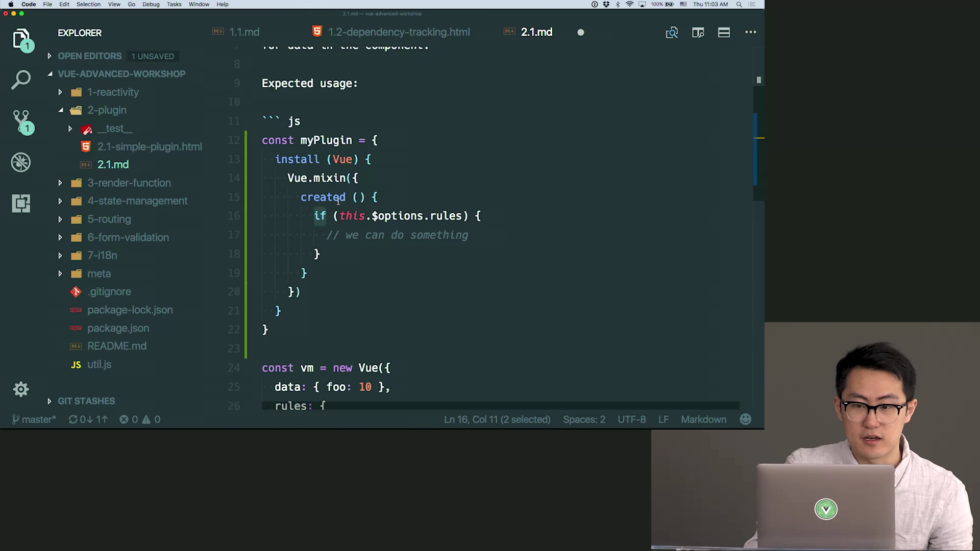
Task: Open the Tasks menu
Action: pyautogui.click(x=174, y=4)
